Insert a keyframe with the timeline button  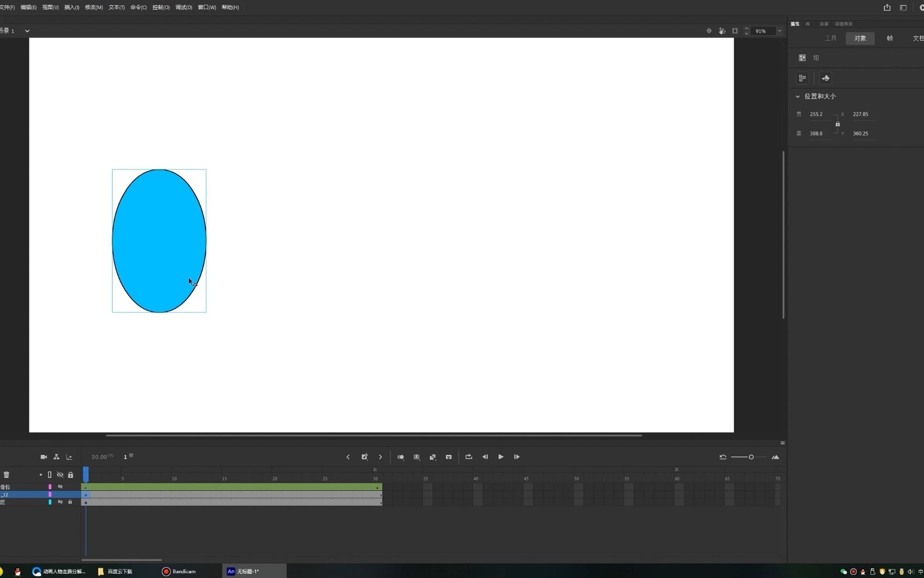(365, 457)
